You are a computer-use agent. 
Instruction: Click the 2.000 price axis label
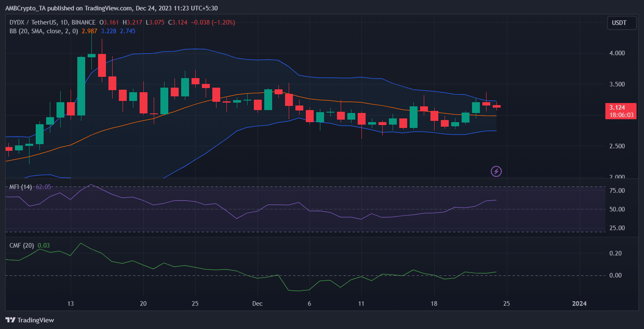click(617, 177)
